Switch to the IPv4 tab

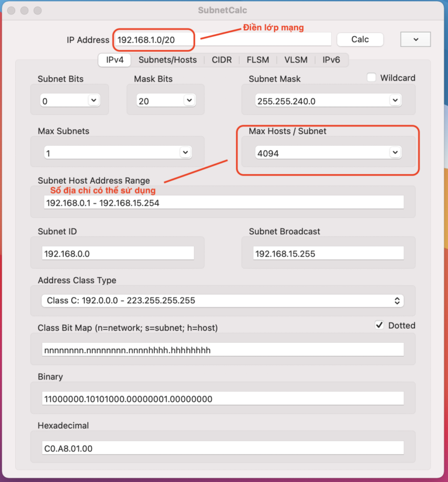(115, 60)
